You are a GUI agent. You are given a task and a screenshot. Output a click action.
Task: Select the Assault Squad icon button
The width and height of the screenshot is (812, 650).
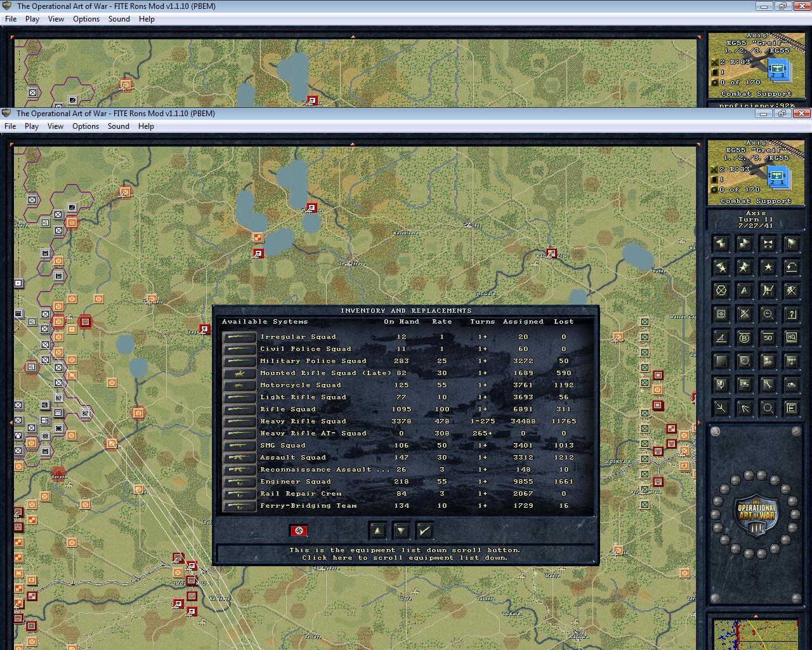pos(239,458)
